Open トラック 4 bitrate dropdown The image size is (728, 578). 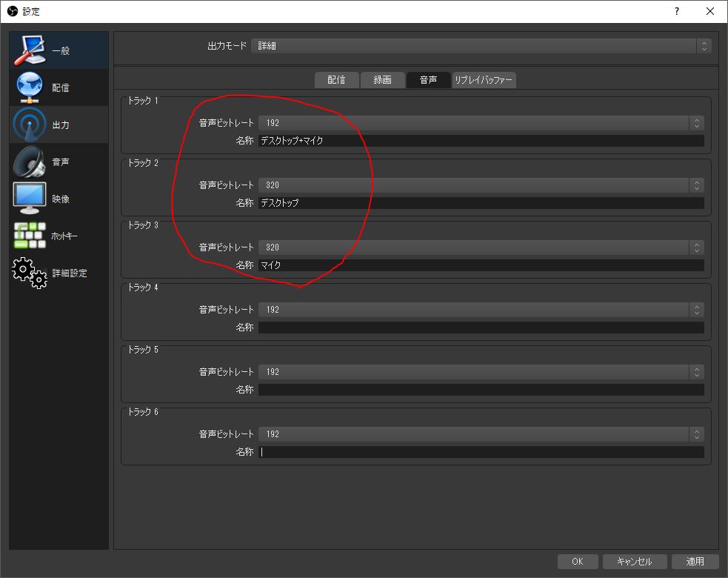[481, 310]
